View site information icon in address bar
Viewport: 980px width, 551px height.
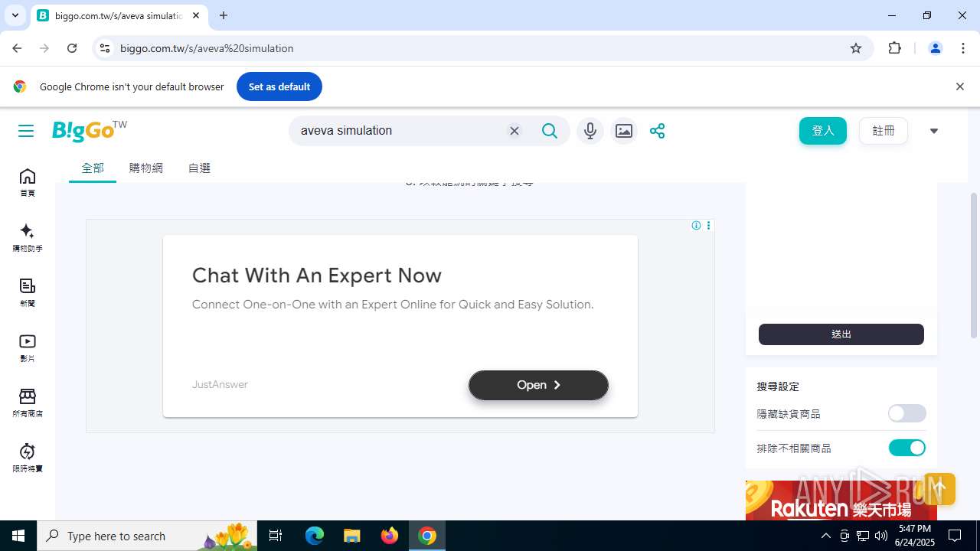(x=105, y=48)
